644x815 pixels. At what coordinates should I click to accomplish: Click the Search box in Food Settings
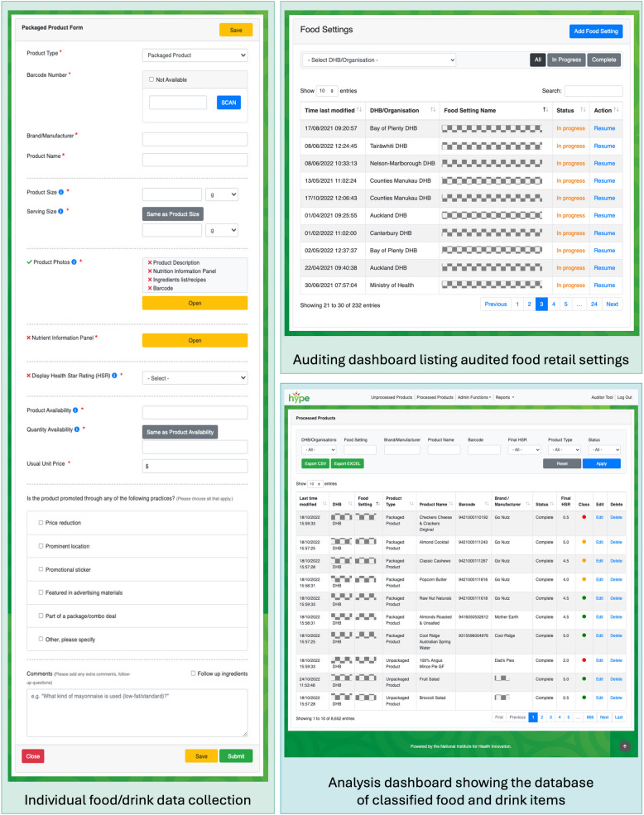pos(593,91)
